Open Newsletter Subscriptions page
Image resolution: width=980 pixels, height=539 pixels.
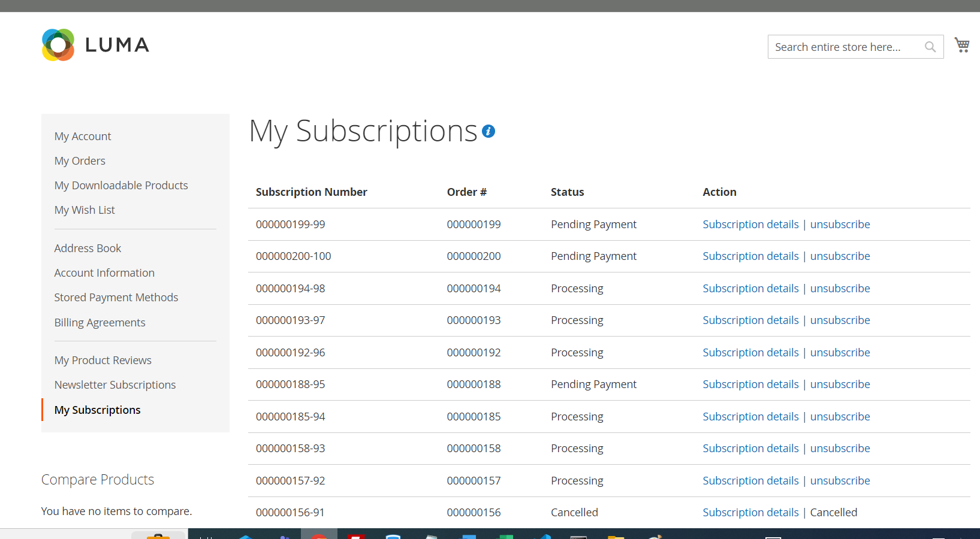(115, 385)
